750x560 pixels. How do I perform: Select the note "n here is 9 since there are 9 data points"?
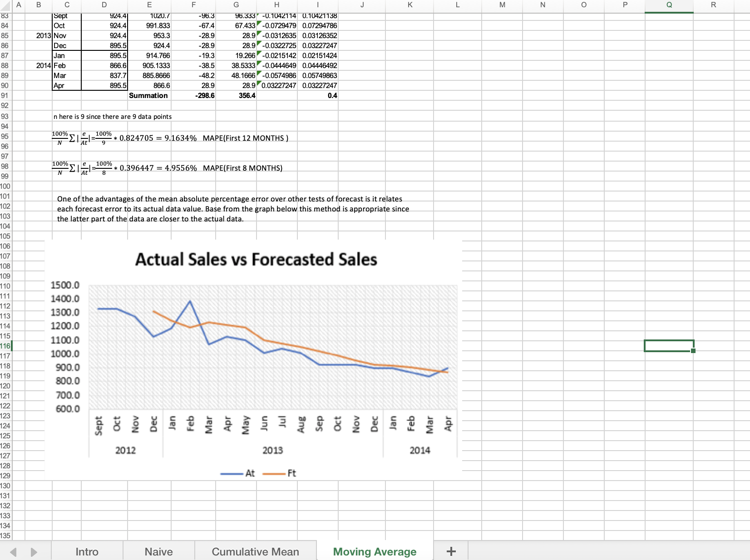(x=113, y=117)
